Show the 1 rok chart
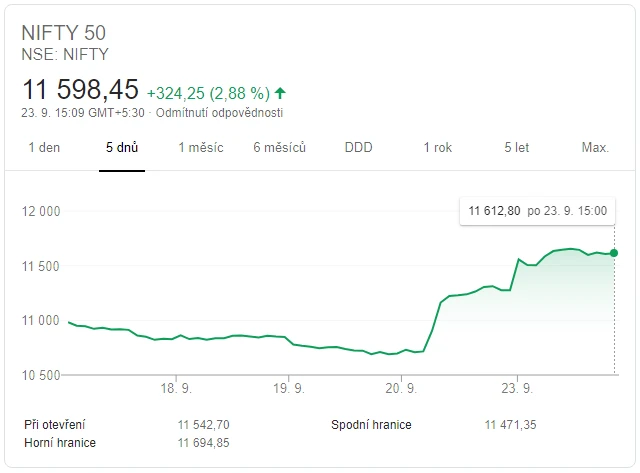Image resolution: width=640 pixels, height=473 pixels. coord(437,148)
